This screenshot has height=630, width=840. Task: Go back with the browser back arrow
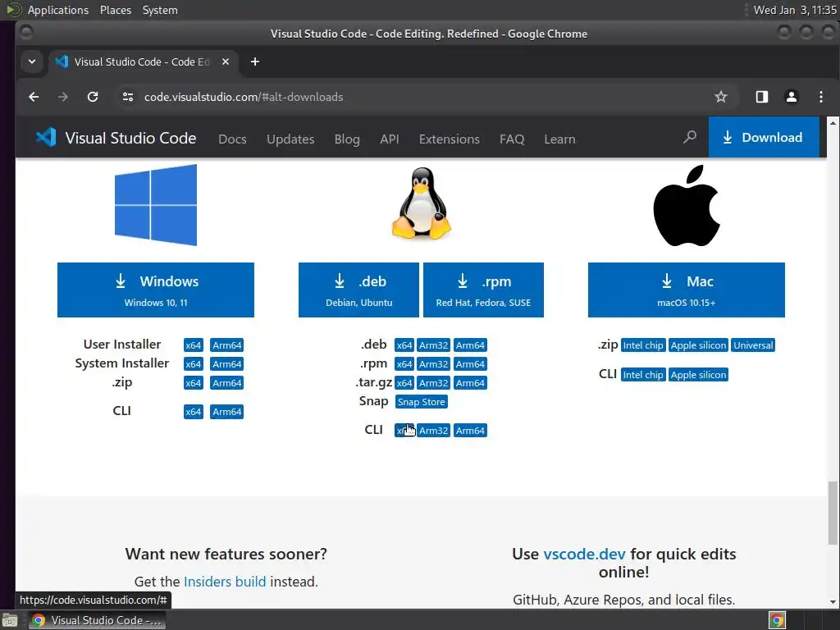coord(34,97)
